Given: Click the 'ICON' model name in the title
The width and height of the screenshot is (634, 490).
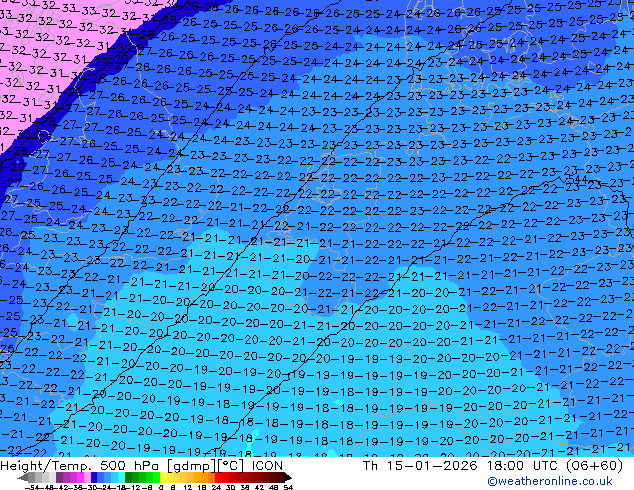Looking at the screenshot, I should point(267,466).
